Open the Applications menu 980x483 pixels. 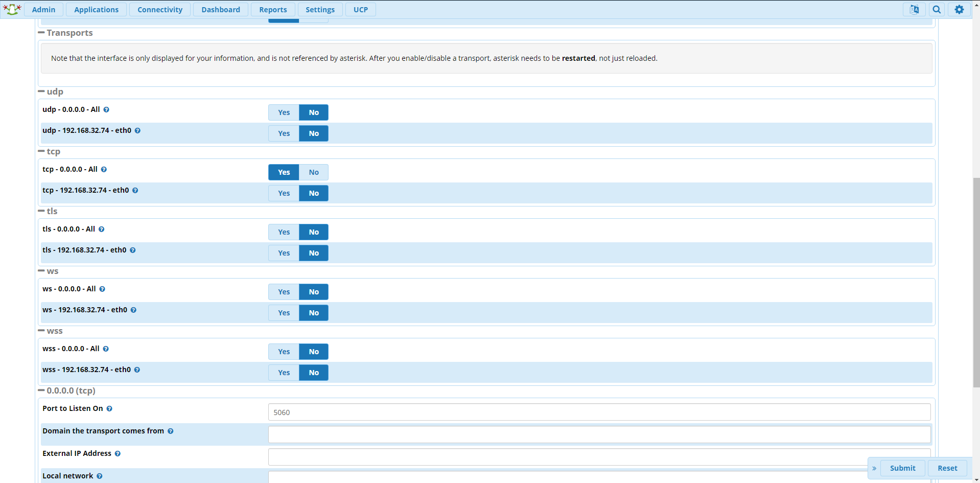[x=96, y=9]
